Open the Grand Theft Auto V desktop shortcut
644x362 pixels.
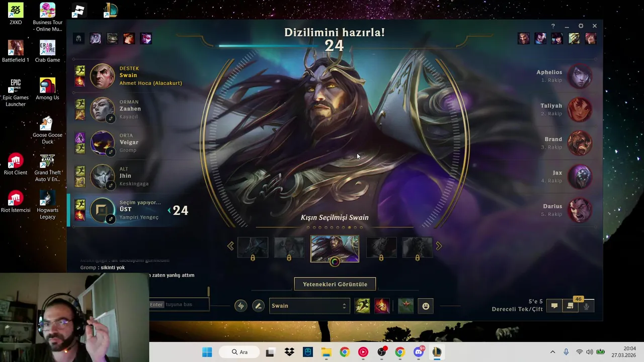47,167
